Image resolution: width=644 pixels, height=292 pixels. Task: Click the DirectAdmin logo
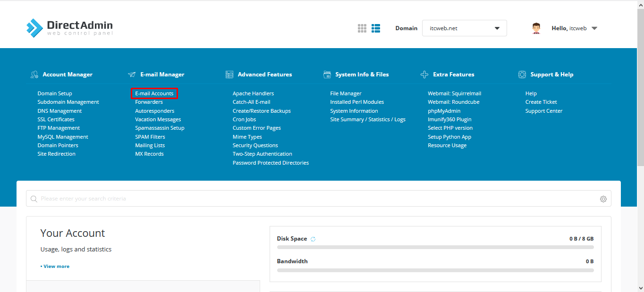[69, 28]
